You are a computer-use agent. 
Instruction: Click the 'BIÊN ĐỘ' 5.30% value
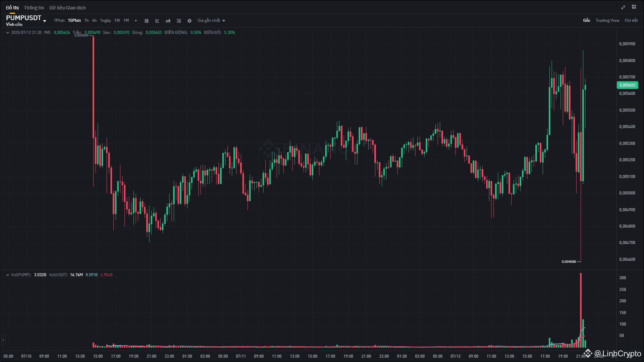[229, 33]
